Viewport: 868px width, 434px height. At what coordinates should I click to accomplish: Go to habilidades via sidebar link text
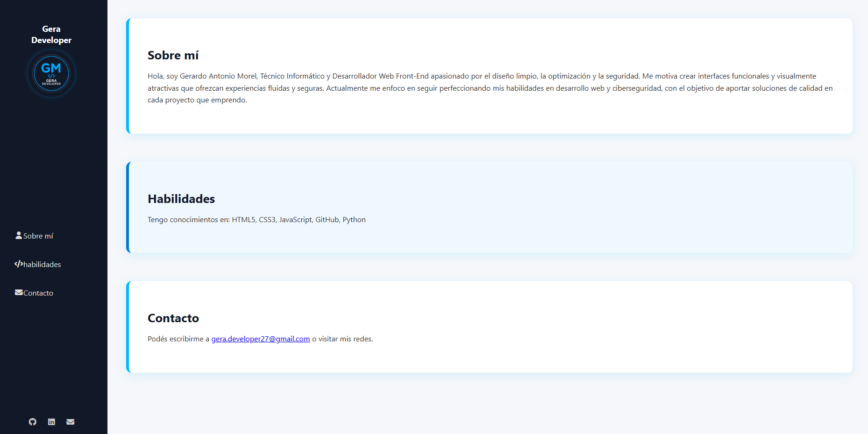42,265
